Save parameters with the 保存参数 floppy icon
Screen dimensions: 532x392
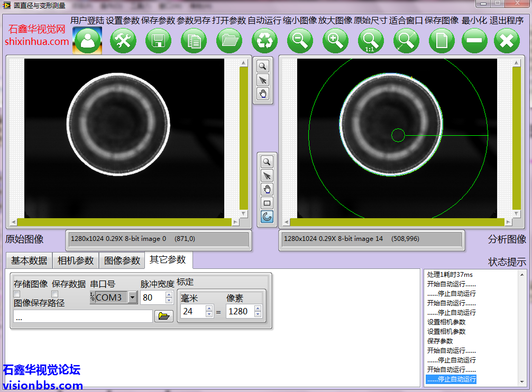coord(159,40)
